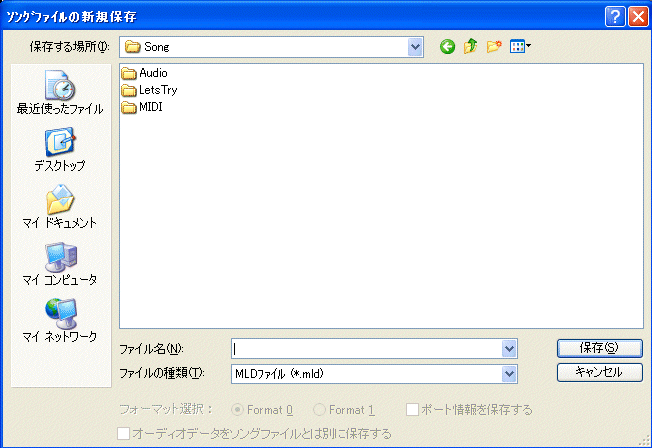Open マイ コンピュータ in the places bar
The height and width of the screenshot is (448, 652).
coord(60,264)
